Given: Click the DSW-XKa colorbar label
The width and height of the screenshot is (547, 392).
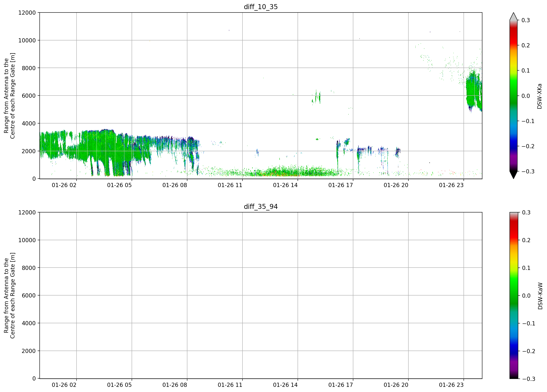Looking at the screenshot, I should click(x=539, y=96).
